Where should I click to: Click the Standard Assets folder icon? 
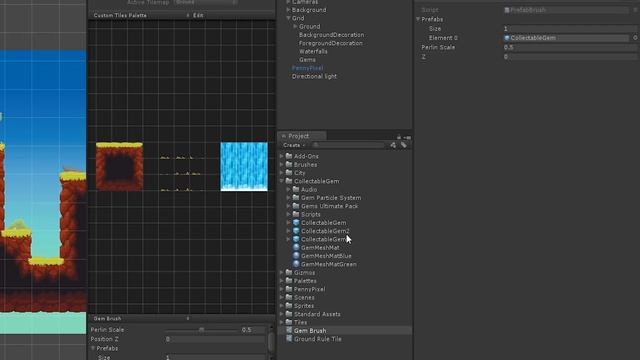289,314
